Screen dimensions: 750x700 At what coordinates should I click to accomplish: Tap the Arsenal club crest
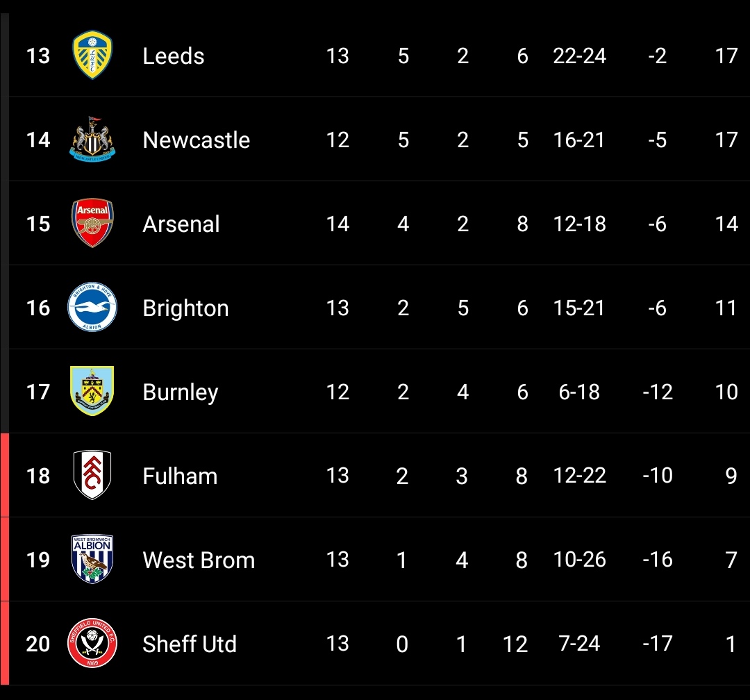[x=92, y=223]
